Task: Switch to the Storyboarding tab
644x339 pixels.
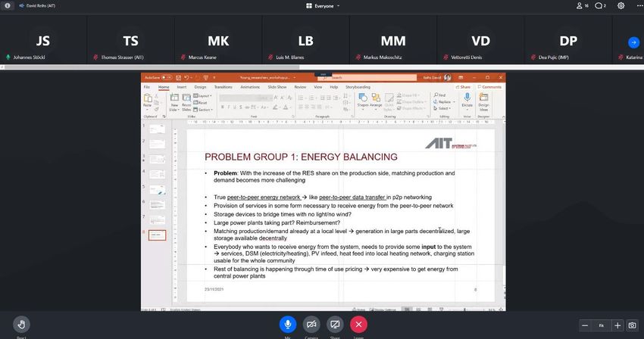Action: [x=358, y=87]
